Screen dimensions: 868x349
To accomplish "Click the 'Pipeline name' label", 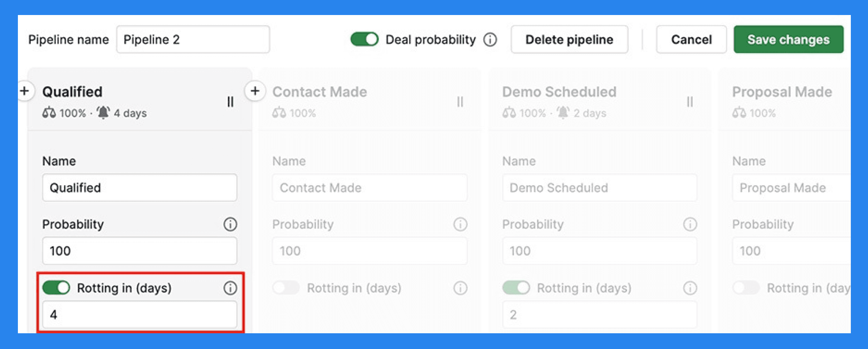I will tap(68, 39).
